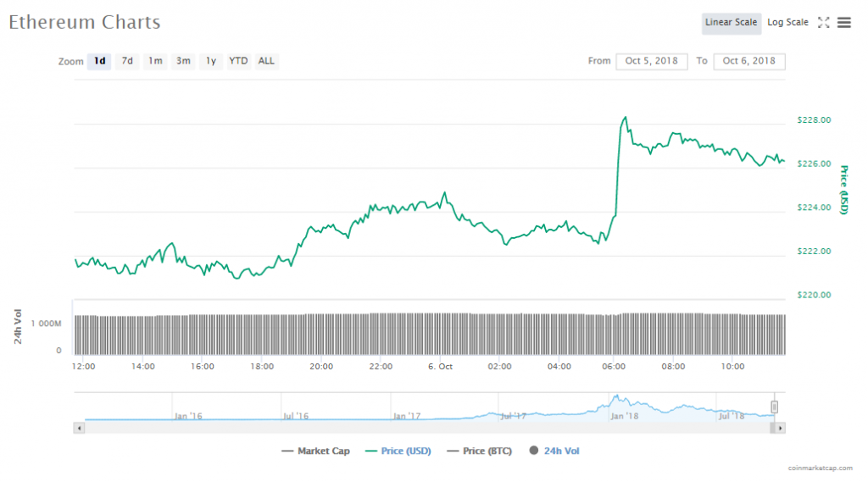Select the 1d zoom range
The width and height of the screenshot is (868, 482).
coord(99,61)
